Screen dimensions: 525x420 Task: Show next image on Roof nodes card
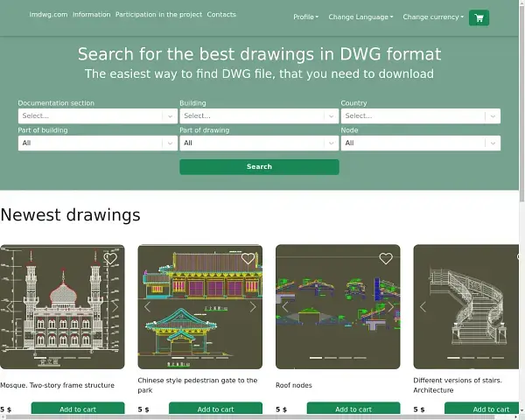coord(390,307)
